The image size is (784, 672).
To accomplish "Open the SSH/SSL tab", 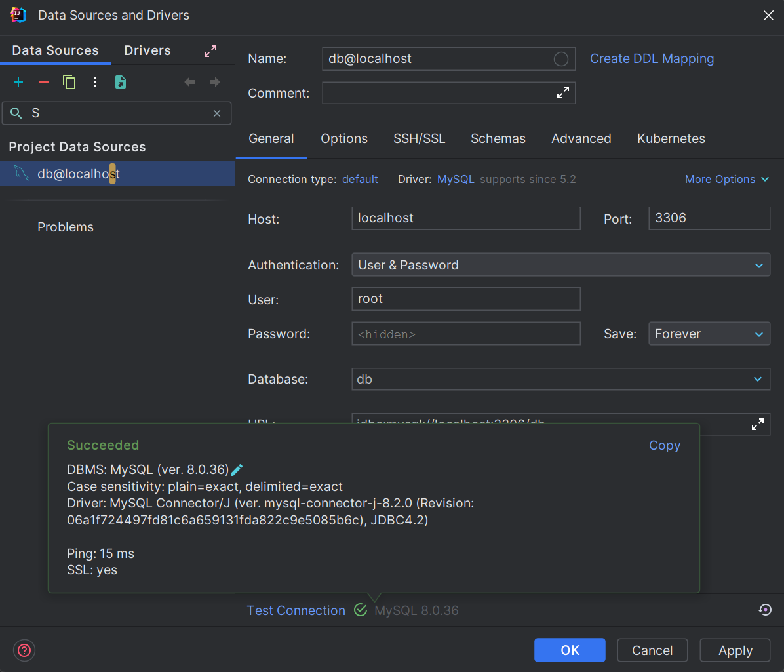I will click(x=419, y=138).
